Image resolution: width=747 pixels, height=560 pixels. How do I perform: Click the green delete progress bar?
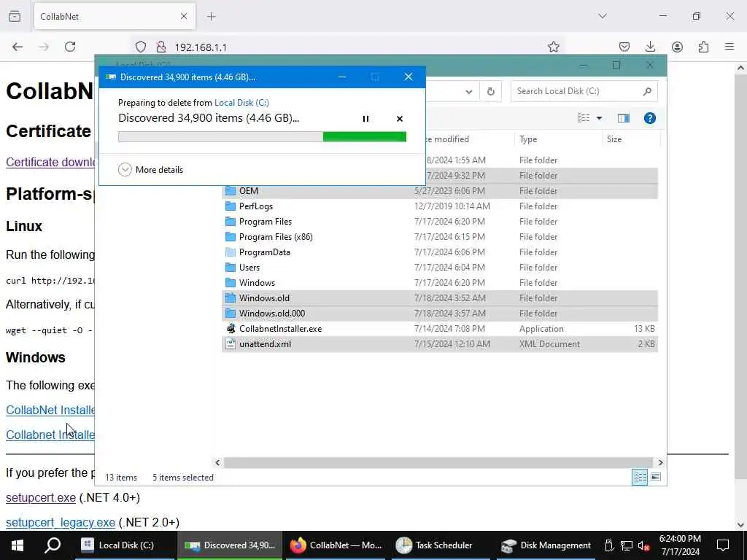coord(364,136)
